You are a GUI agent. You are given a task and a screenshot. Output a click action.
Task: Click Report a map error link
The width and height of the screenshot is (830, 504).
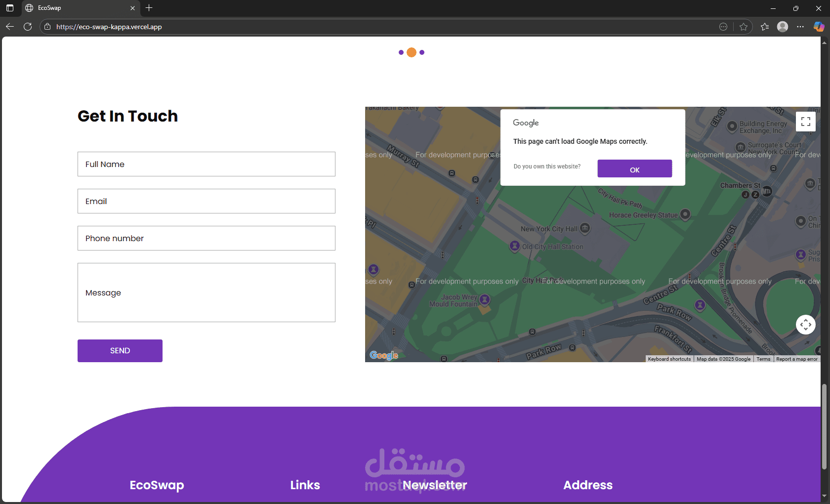click(797, 359)
